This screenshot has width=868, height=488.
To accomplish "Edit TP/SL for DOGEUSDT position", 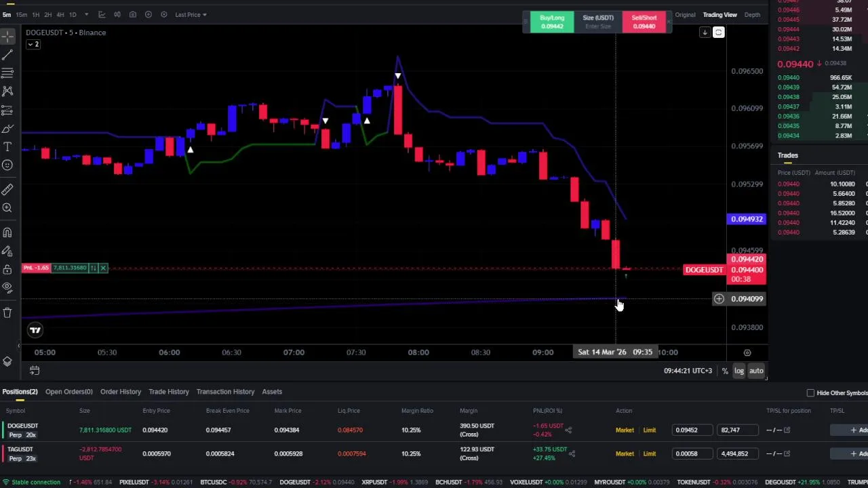I will click(x=787, y=430).
